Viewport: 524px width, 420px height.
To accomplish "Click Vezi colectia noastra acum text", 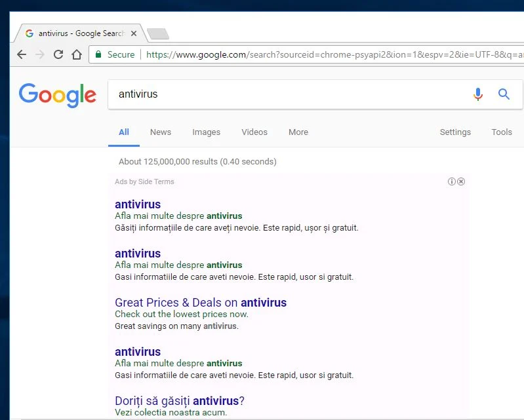I will click(171, 412).
